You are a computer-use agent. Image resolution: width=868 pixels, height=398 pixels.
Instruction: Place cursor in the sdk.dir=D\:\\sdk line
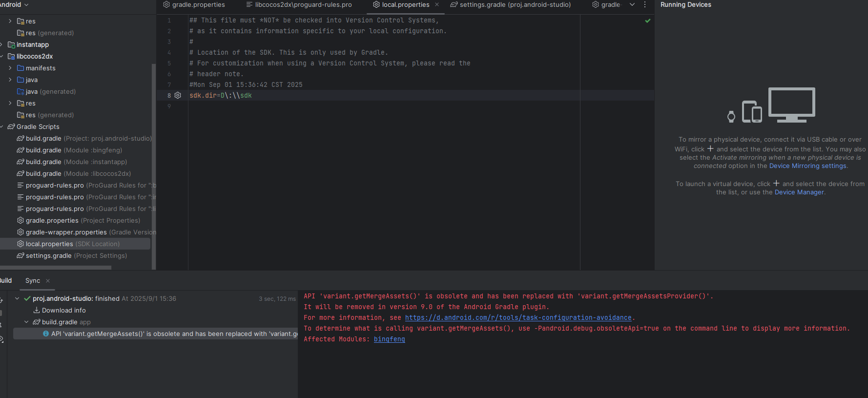point(221,95)
